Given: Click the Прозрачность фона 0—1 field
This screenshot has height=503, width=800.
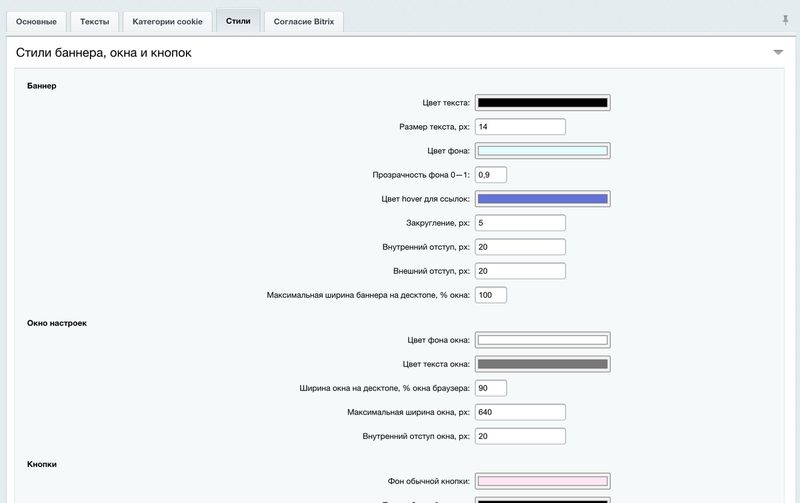Looking at the screenshot, I should [491, 174].
